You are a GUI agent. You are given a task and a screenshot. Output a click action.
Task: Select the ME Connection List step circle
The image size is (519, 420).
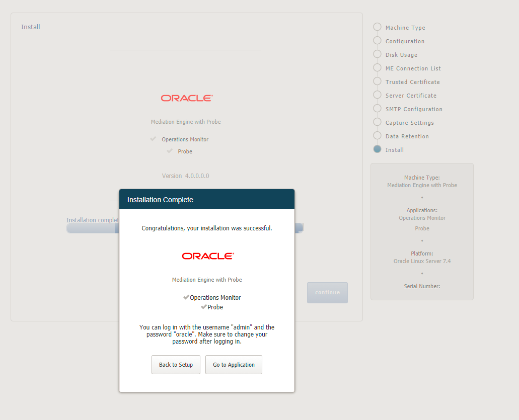(x=377, y=67)
